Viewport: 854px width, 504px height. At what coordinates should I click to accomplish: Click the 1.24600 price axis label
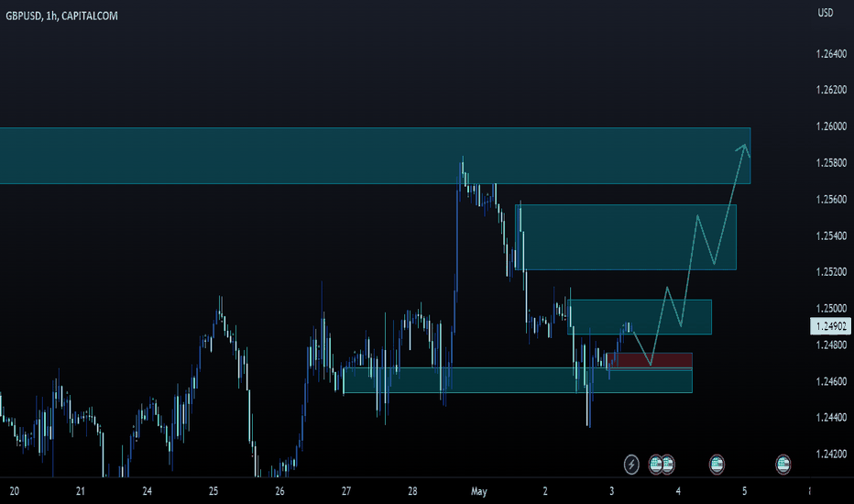click(x=831, y=381)
